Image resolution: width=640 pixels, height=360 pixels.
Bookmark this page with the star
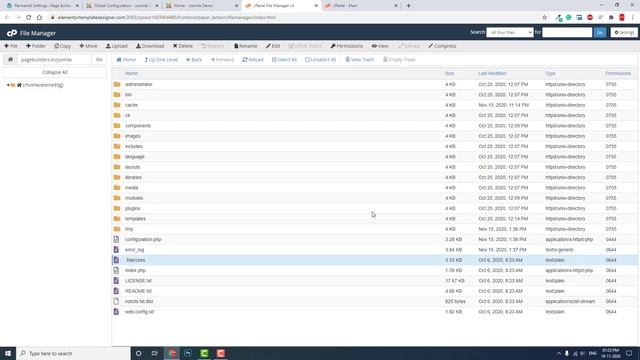click(x=544, y=18)
